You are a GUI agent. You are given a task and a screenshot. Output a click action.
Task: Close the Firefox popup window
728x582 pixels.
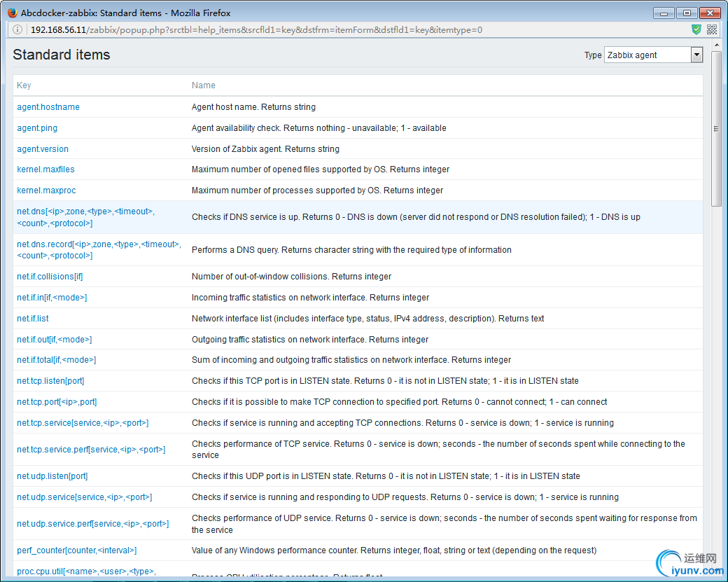tap(710, 13)
